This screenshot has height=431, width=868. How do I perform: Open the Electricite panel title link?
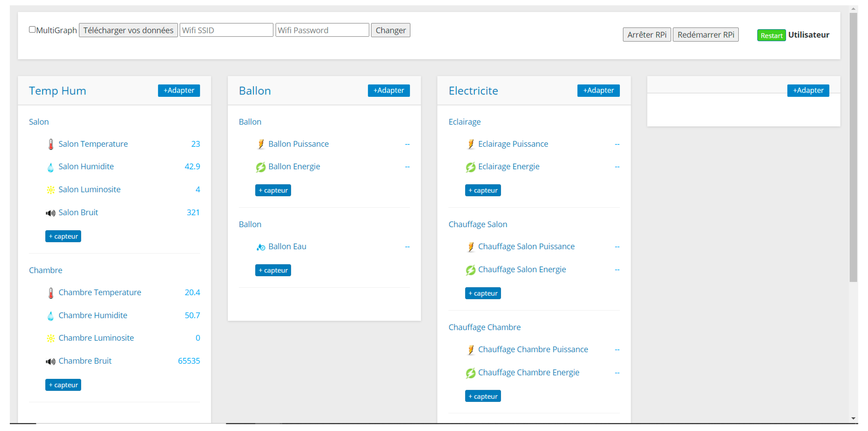[x=473, y=91]
